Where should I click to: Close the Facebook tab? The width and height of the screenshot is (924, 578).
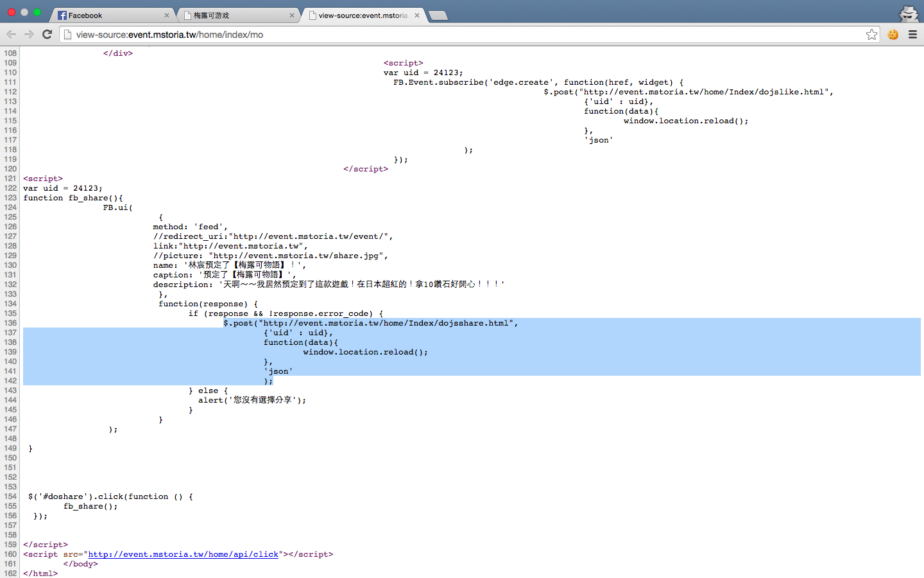click(x=167, y=15)
